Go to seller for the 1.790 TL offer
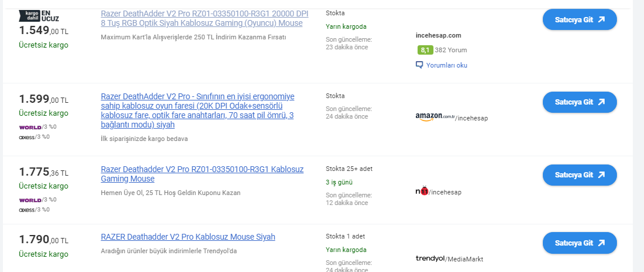The width and height of the screenshot is (644, 272). (579, 243)
